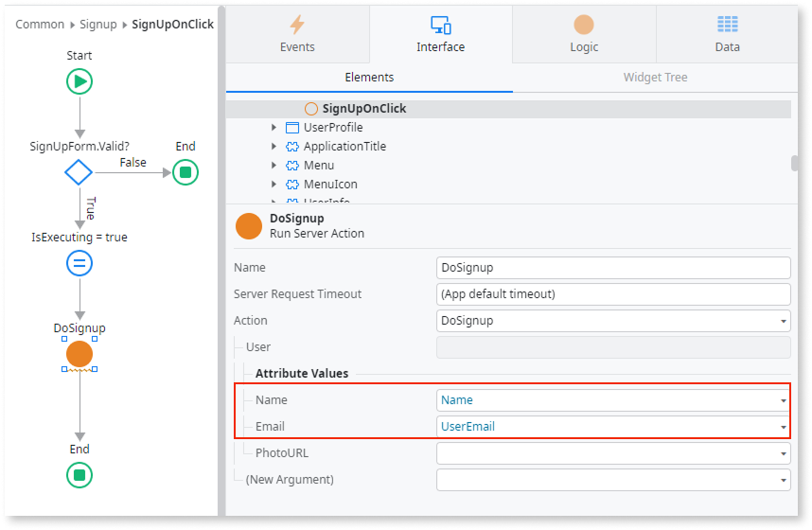Open the Events tab
Screen dimensions: 812x530
tap(297, 34)
